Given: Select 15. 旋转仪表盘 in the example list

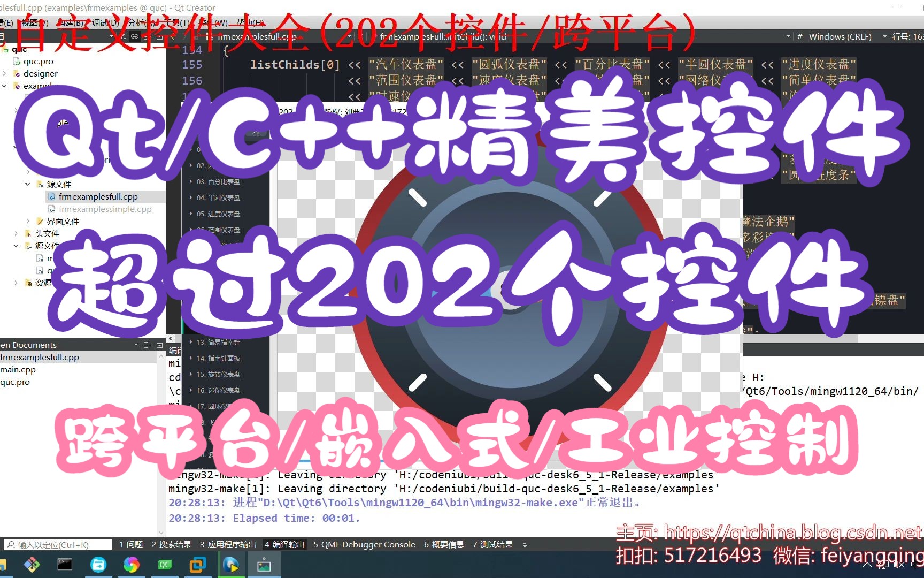Looking at the screenshot, I should coord(218,374).
